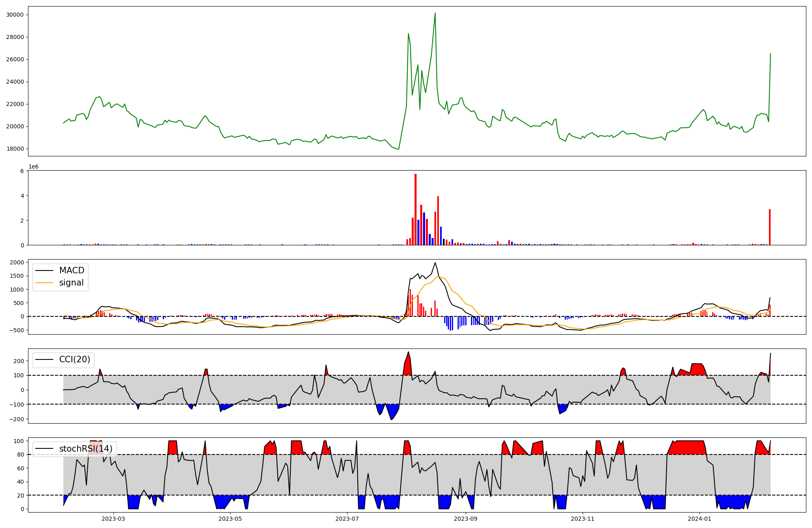Click the MACD legend label
The image size is (812, 528).
coord(71,270)
